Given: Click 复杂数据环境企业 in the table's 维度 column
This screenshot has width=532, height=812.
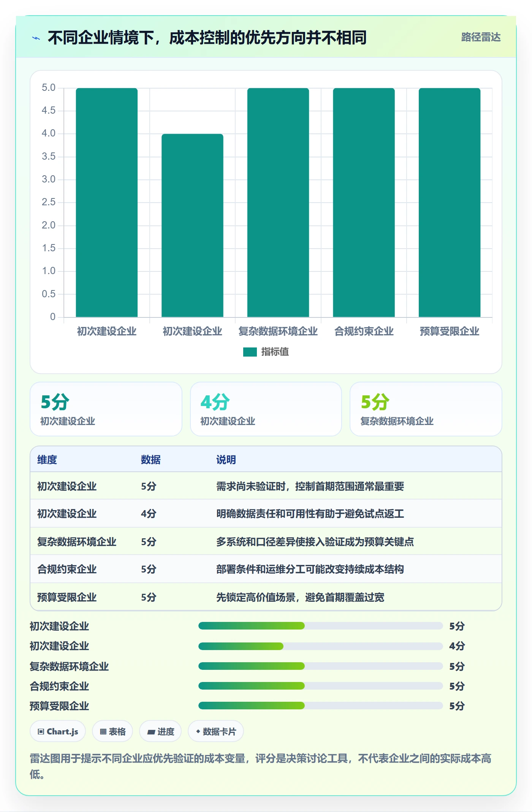Looking at the screenshot, I should click(77, 542).
